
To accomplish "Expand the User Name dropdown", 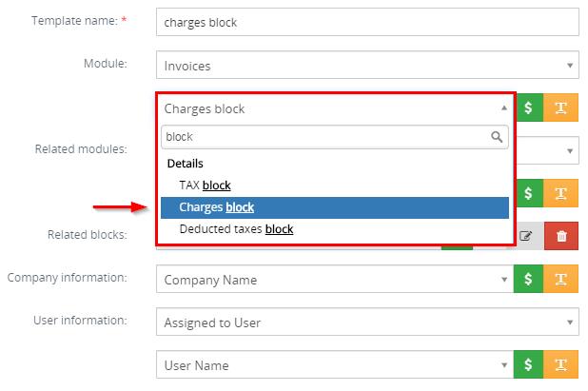I will [335, 365].
